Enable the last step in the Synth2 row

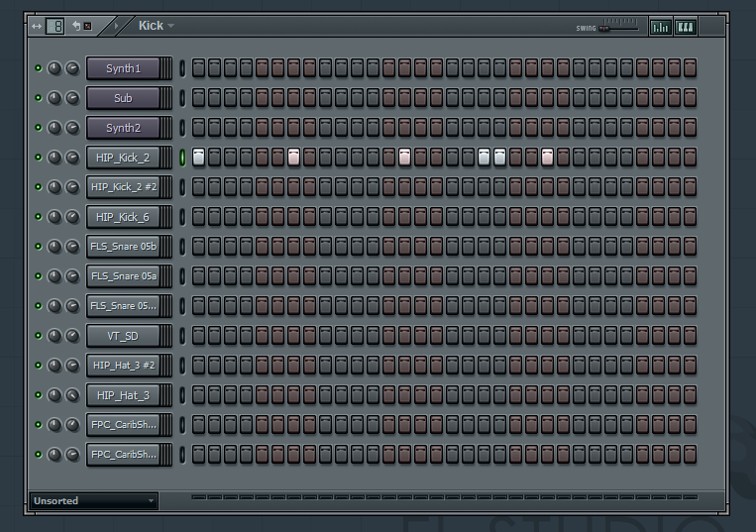click(x=690, y=128)
